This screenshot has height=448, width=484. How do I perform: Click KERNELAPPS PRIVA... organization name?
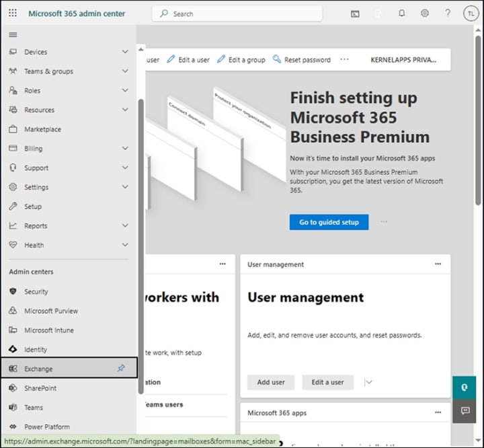[x=403, y=60]
